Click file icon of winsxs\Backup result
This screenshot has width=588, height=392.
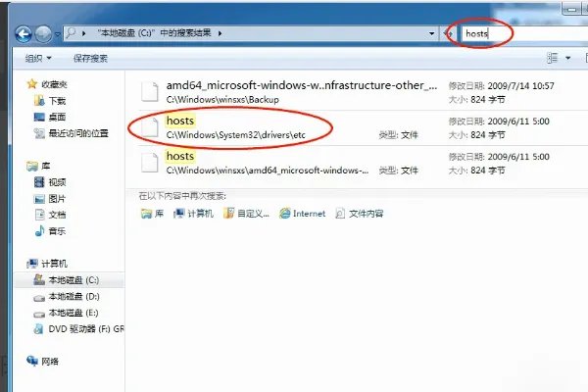tap(150, 92)
